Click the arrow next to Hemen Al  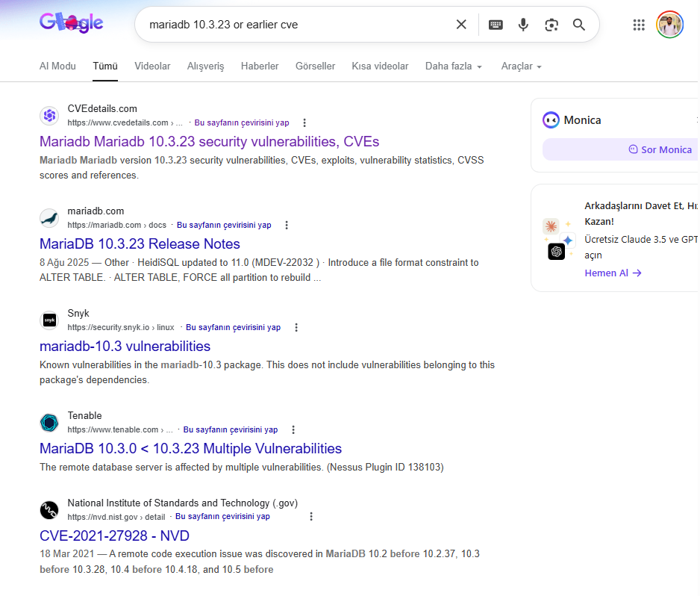(x=637, y=273)
